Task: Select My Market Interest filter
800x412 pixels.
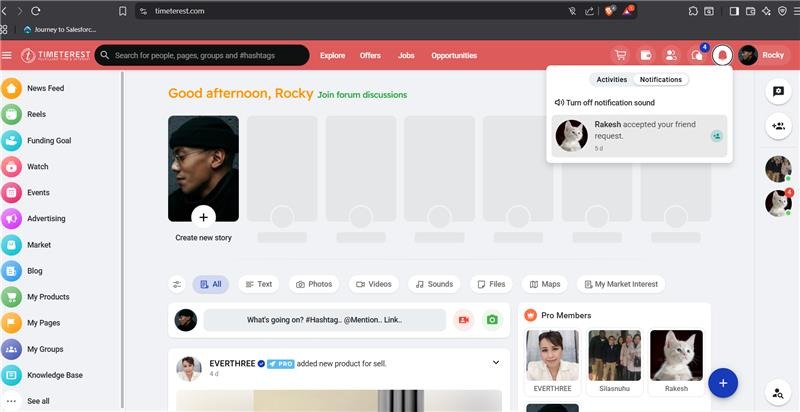Action: coord(621,284)
